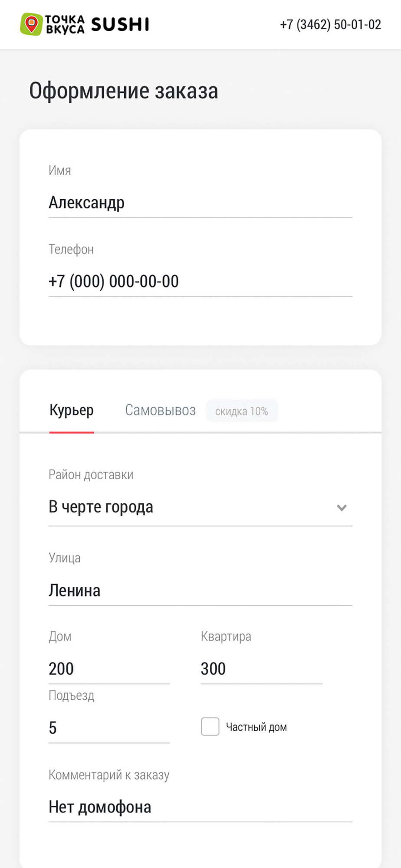This screenshot has height=868, width=401.
Task: Expand the Район доставки chevron arrow
Action: click(x=342, y=507)
